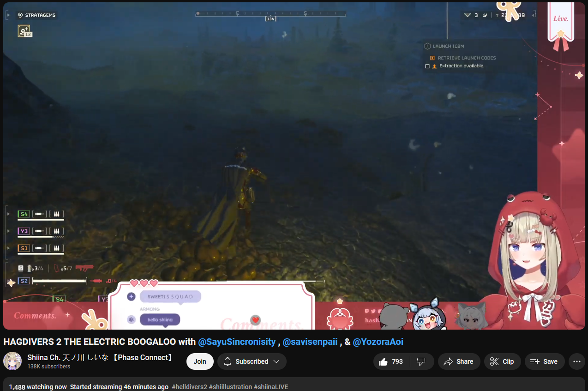This screenshot has height=391, width=588.
Task: Open the @SayuSincronisity channel link
Action: coord(237,342)
